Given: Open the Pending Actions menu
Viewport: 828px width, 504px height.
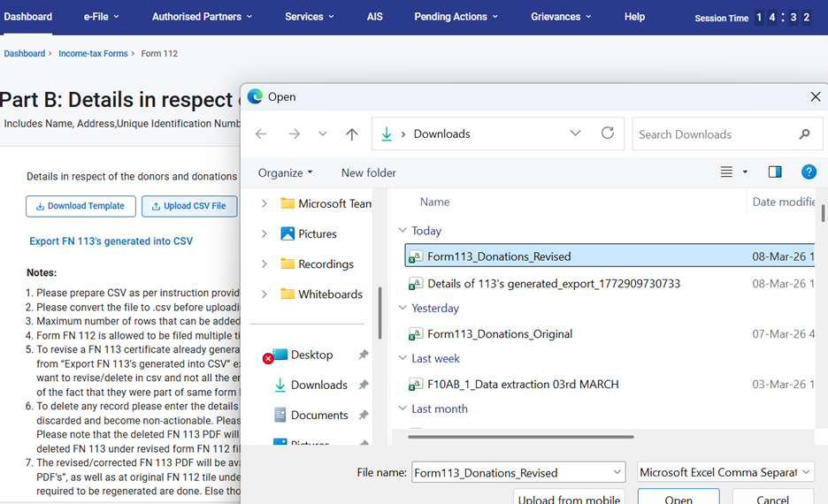Looking at the screenshot, I should coord(456,17).
